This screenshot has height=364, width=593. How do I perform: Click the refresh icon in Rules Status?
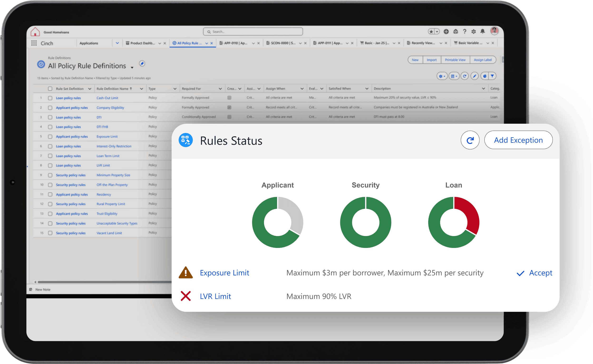pos(470,140)
